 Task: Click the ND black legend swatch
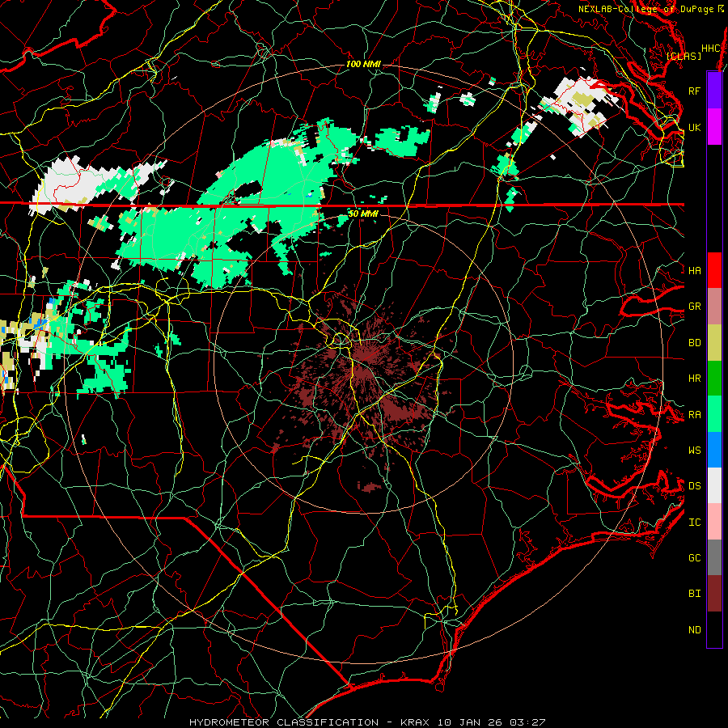714,629
